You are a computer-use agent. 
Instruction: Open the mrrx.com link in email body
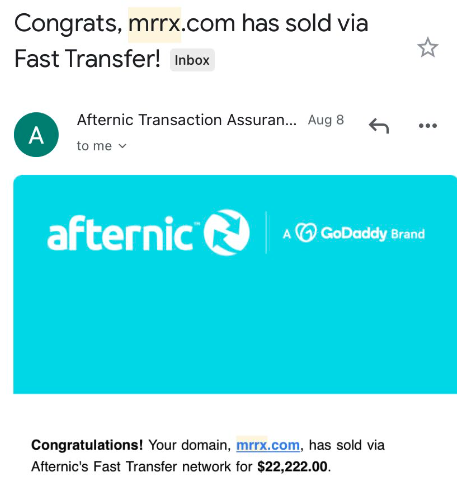pyautogui.click(x=268, y=445)
